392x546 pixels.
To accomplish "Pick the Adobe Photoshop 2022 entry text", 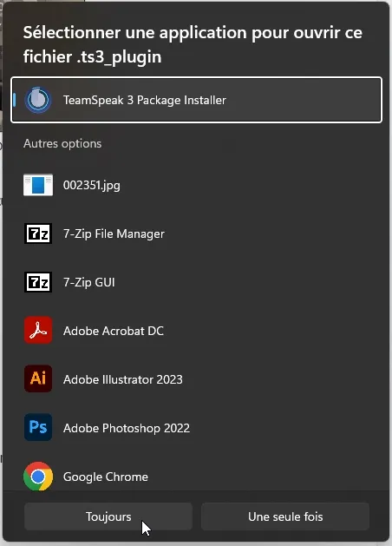I will 127,428.
